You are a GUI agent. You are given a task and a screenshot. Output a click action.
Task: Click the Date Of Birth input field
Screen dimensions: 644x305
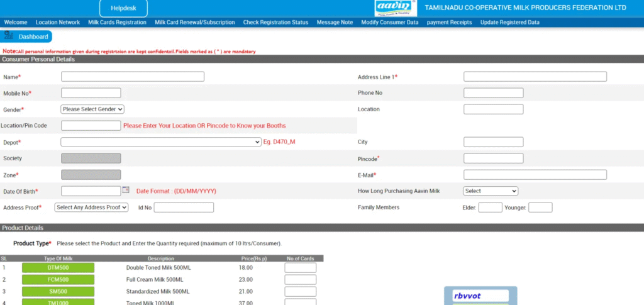click(91, 191)
